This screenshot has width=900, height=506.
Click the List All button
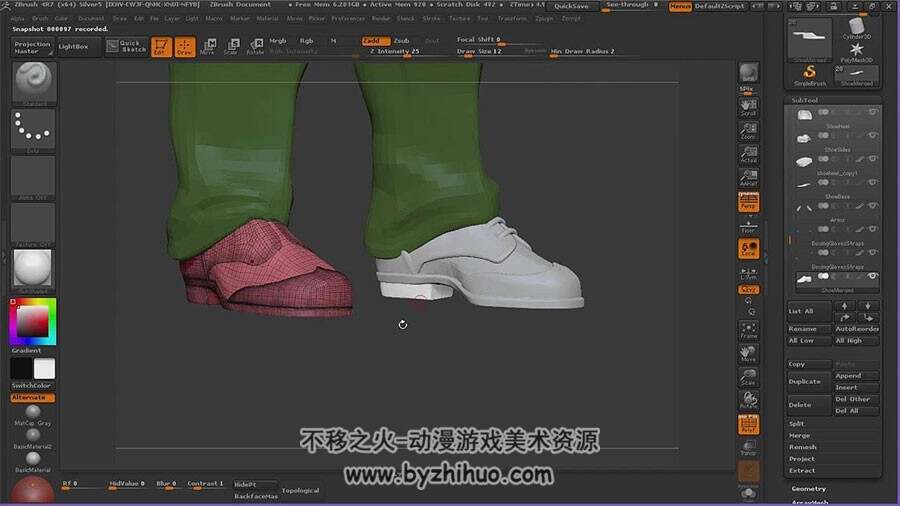pos(809,312)
